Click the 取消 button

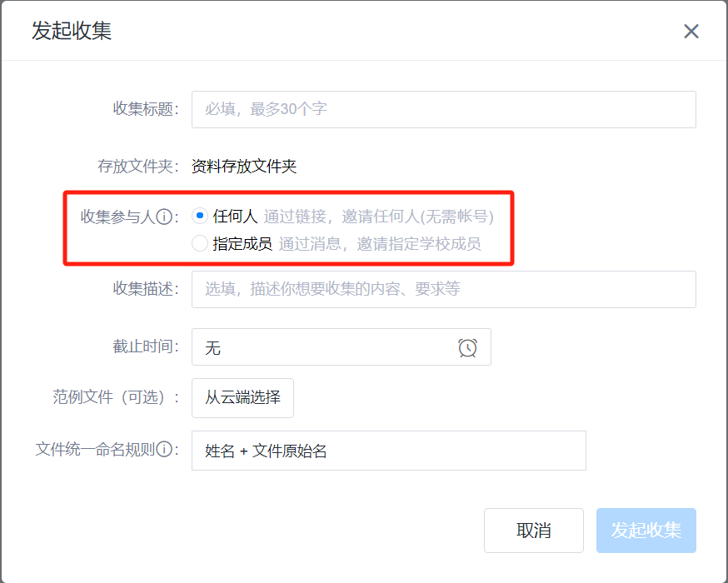pos(533,531)
